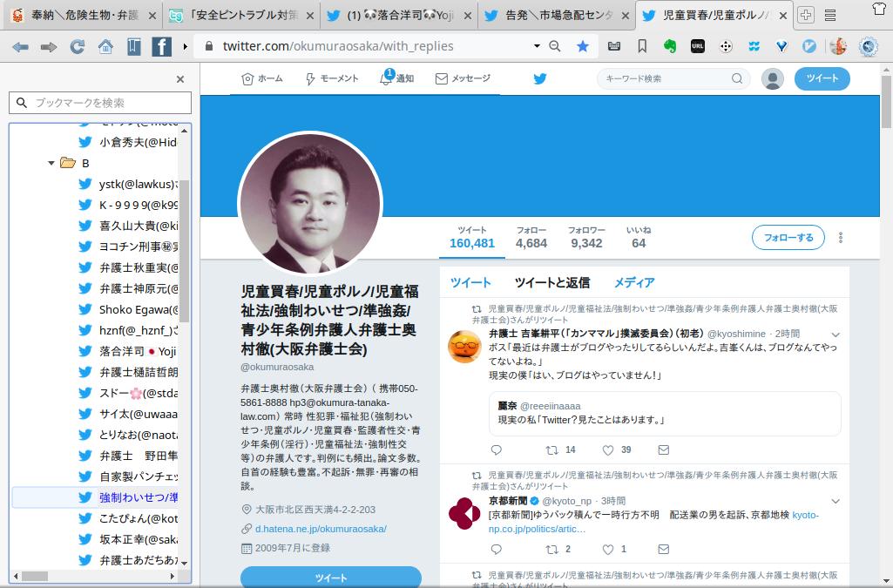
Task: Open the メッセージ messages item
Action: point(463,78)
